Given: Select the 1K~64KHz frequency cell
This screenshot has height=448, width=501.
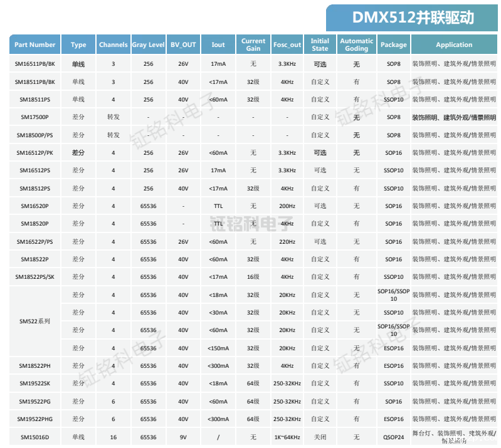Looking at the screenshot, I should (287, 437).
